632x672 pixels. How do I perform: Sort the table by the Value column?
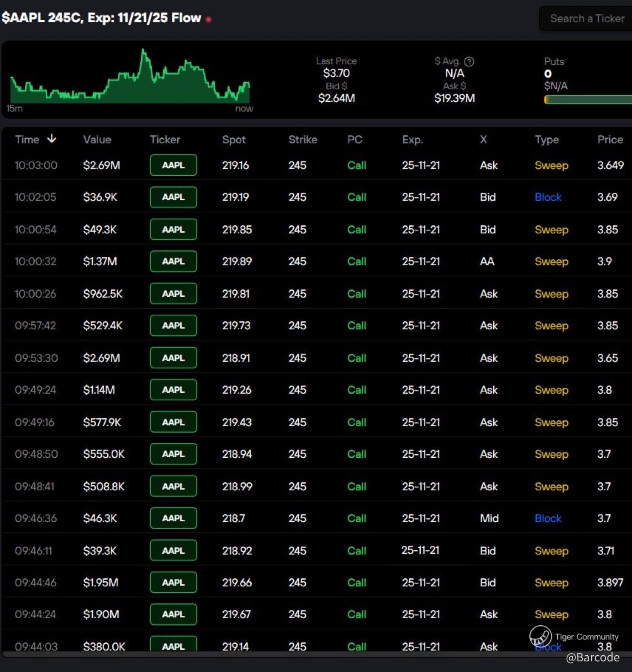pyautogui.click(x=97, y=140)
